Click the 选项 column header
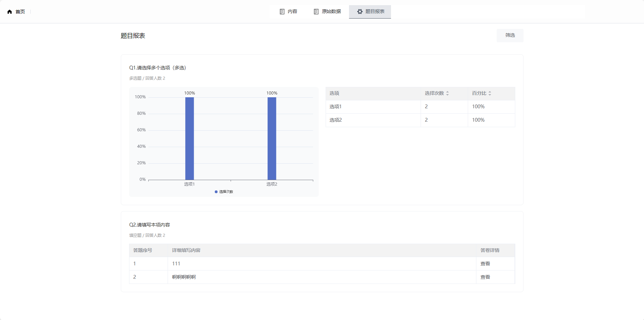The width and height of the screenshot is (644, 320). click(373, 93)
